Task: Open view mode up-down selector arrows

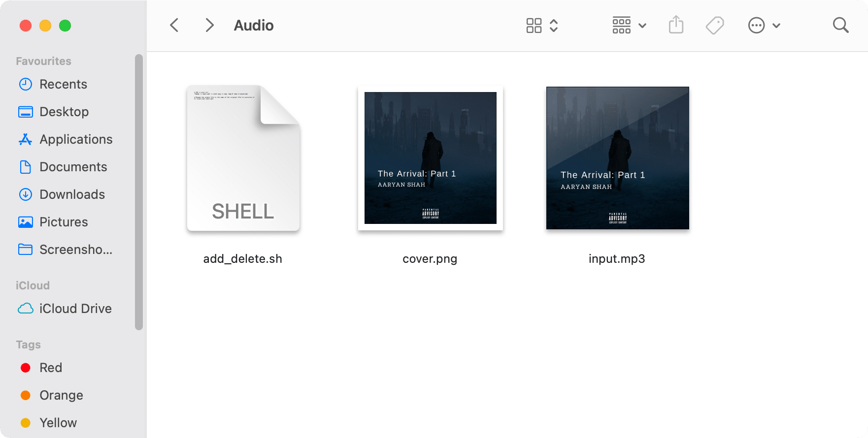Action: 554,26
